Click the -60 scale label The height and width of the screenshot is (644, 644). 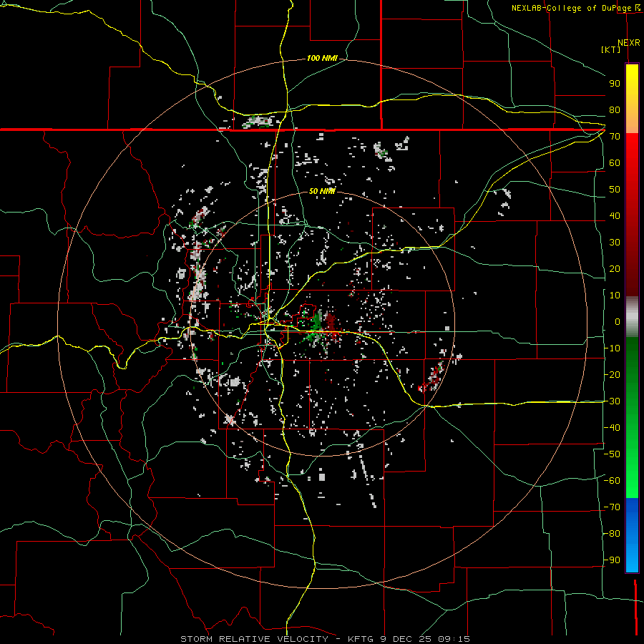pos(612,481)
